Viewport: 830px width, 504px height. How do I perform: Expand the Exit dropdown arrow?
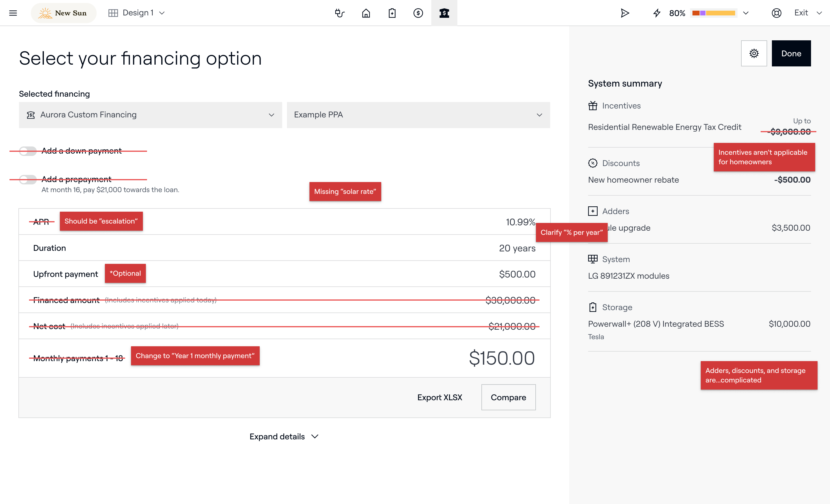coord(819,13)
